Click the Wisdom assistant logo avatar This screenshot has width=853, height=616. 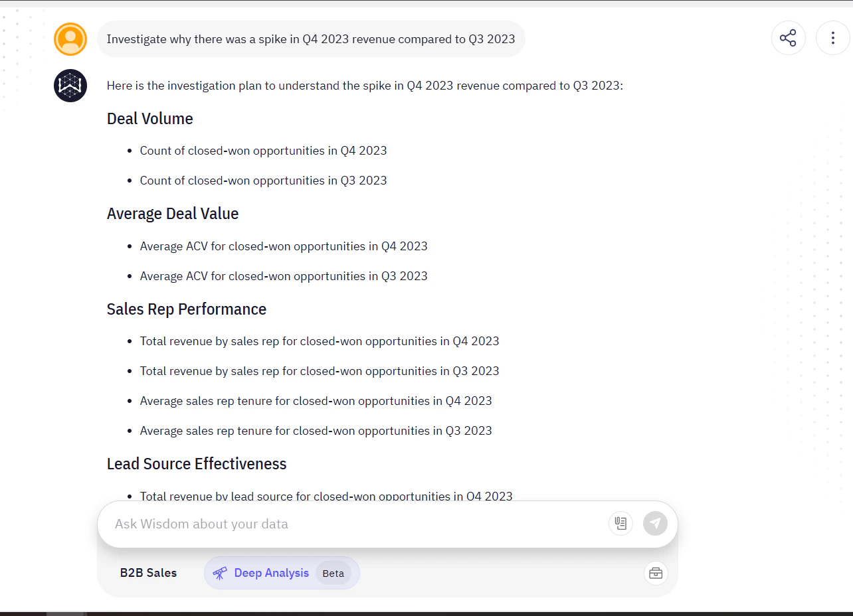(x=70, y=86)
